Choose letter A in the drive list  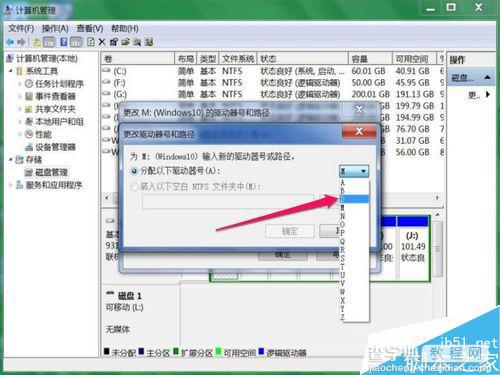coord(354,183)
